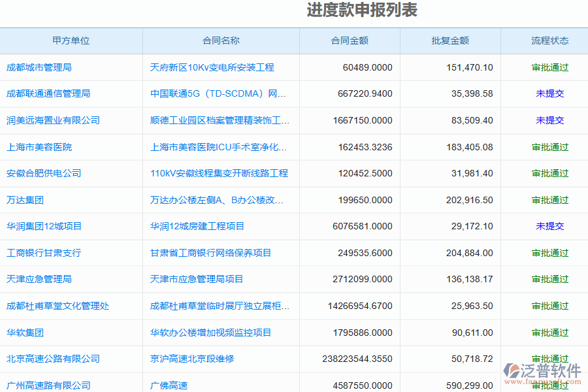The width and height of the screenshot is (588, 392).
Task: Open 京沪高速北京段维修 contract
Action: point(195,358)
